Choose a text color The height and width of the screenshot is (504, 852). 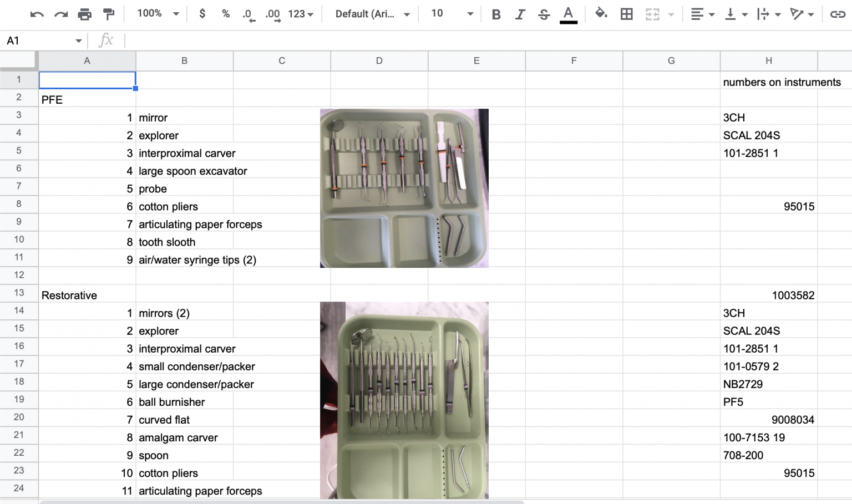click(568, 14)
